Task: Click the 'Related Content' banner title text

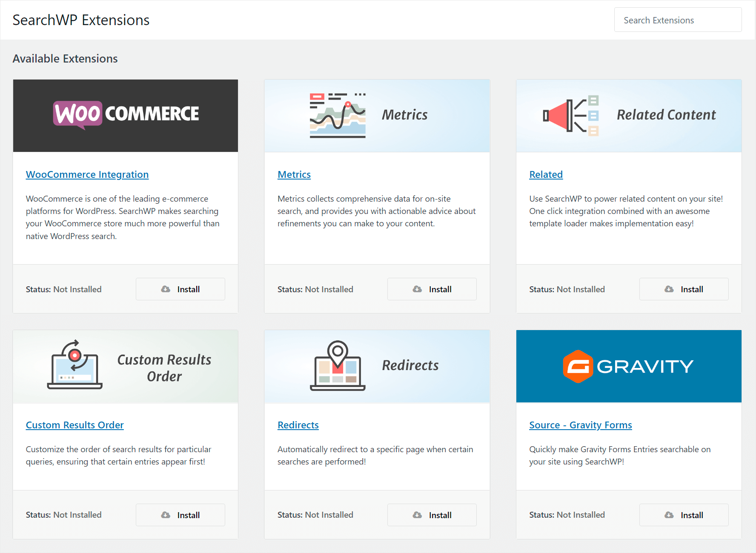Action: (x=667, y=115)
